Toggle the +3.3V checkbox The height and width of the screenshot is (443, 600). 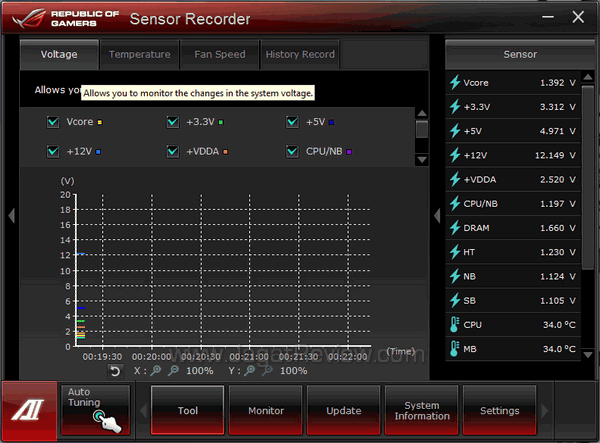[173, 123]
